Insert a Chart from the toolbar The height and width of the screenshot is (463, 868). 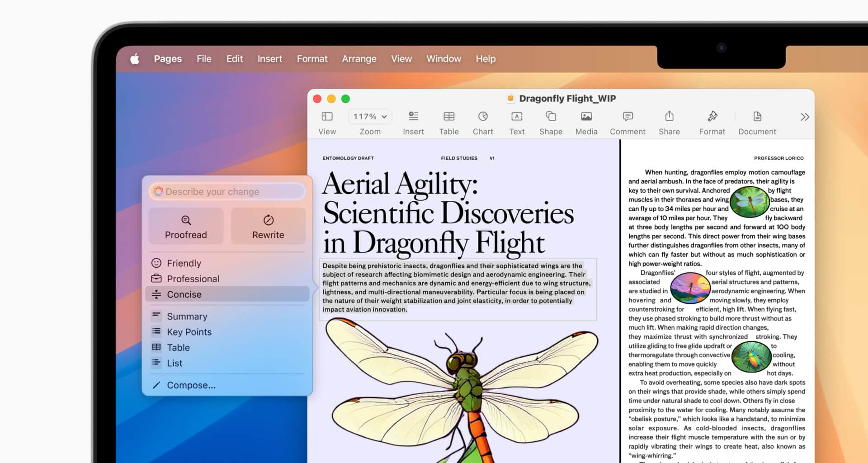click(483, 117)
